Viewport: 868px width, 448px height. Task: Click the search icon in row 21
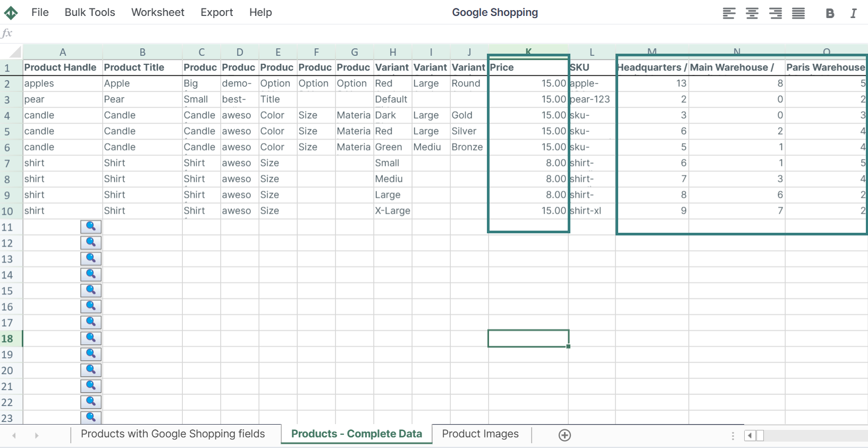91,386
